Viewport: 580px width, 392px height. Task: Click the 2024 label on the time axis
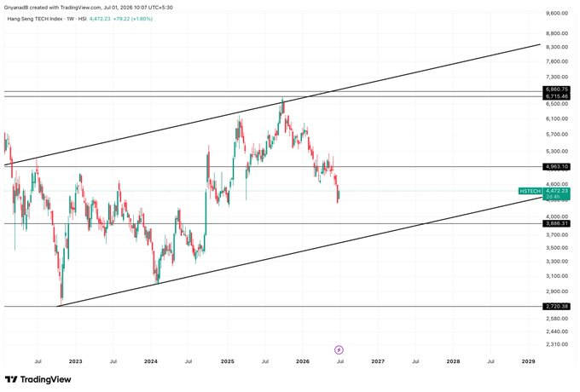click(x=151, y=361)
